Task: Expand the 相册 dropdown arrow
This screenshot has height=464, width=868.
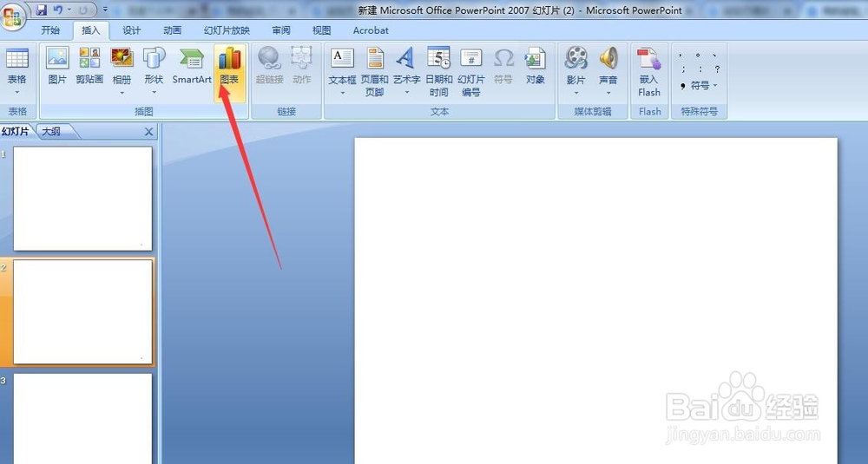Action: pos(122,92)
